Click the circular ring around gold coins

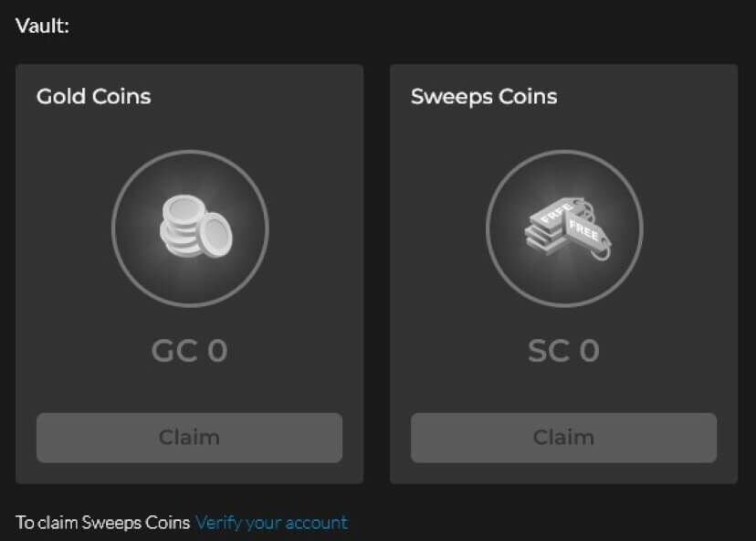[x=190, y=228]
